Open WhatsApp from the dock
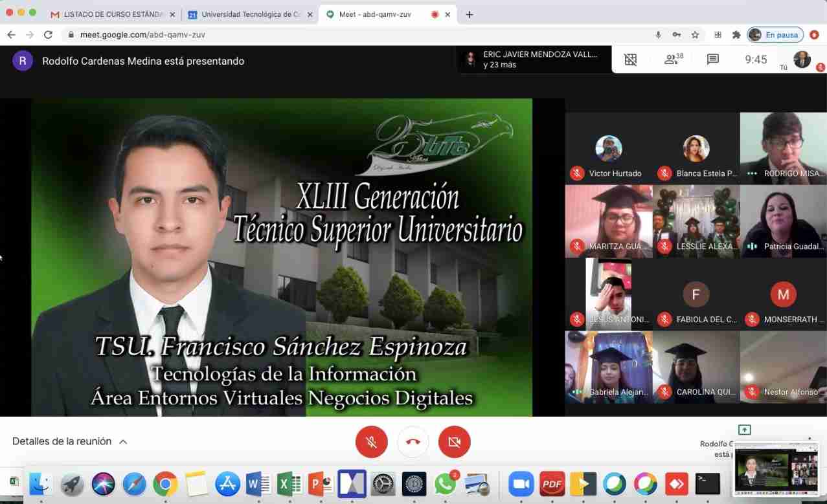Viewport: 827px width, 504px height. 445,484
